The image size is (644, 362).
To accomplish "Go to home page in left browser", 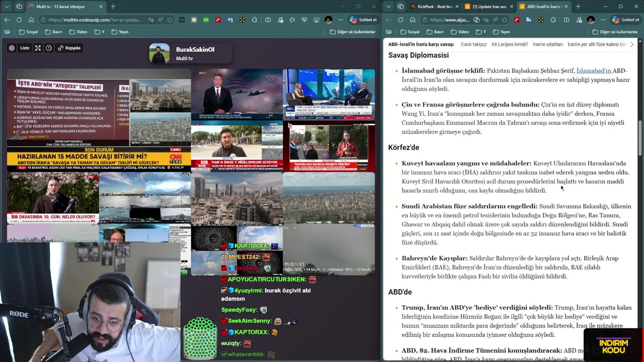I will click(x=31, y=20).
